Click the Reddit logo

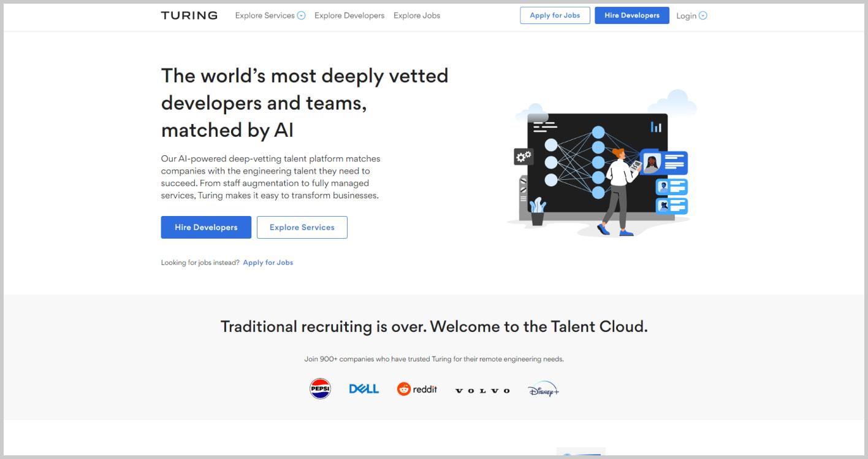pyautogui.click(x=417, y=389)
